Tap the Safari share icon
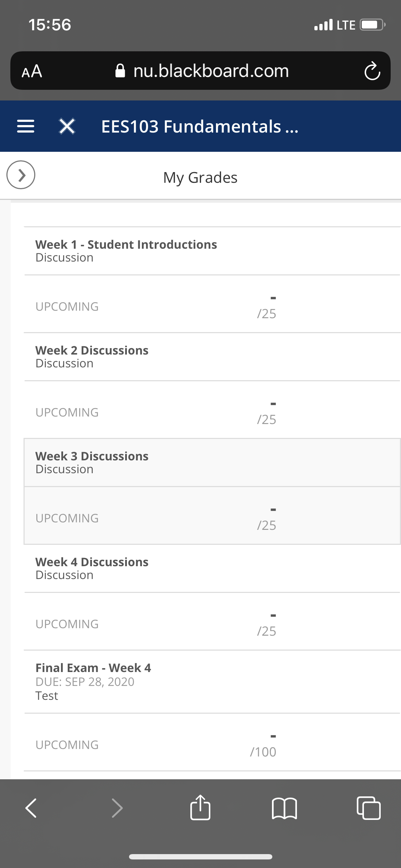The width and height of the screenshot is (401, 868). pyautogui.click(x=200, y=807)
